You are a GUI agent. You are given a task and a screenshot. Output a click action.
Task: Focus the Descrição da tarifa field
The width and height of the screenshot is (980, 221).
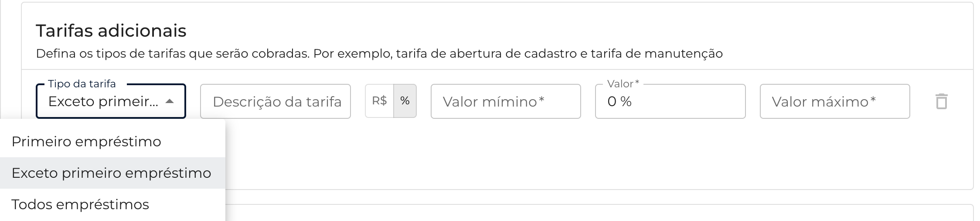(276, 101)
